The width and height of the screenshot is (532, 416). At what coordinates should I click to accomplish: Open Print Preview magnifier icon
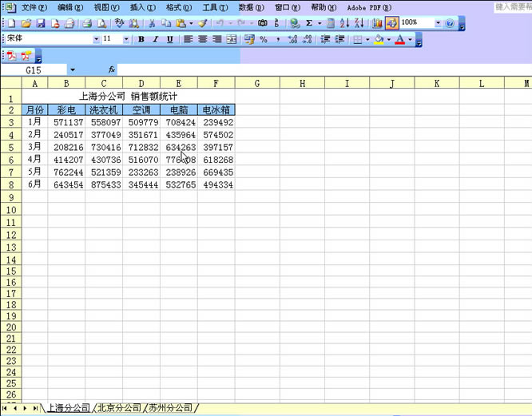101,23
